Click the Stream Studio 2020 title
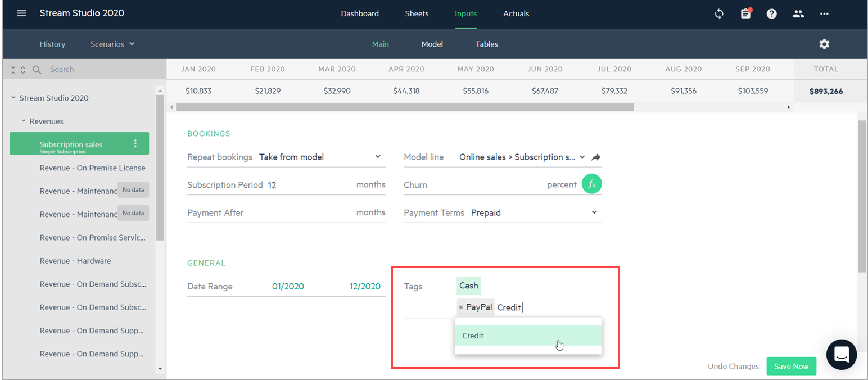Screen dimensions: 868x380 [x=82, y=13]
